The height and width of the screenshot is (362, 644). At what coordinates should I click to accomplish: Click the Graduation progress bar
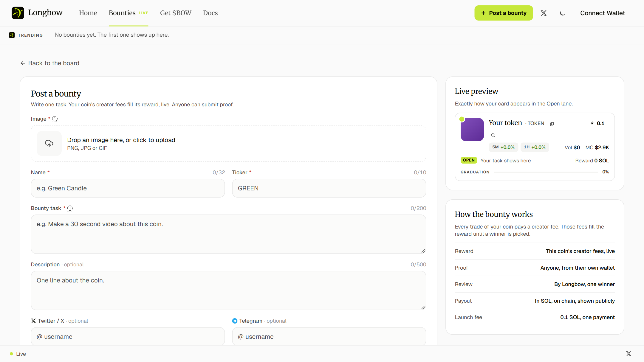546,172
